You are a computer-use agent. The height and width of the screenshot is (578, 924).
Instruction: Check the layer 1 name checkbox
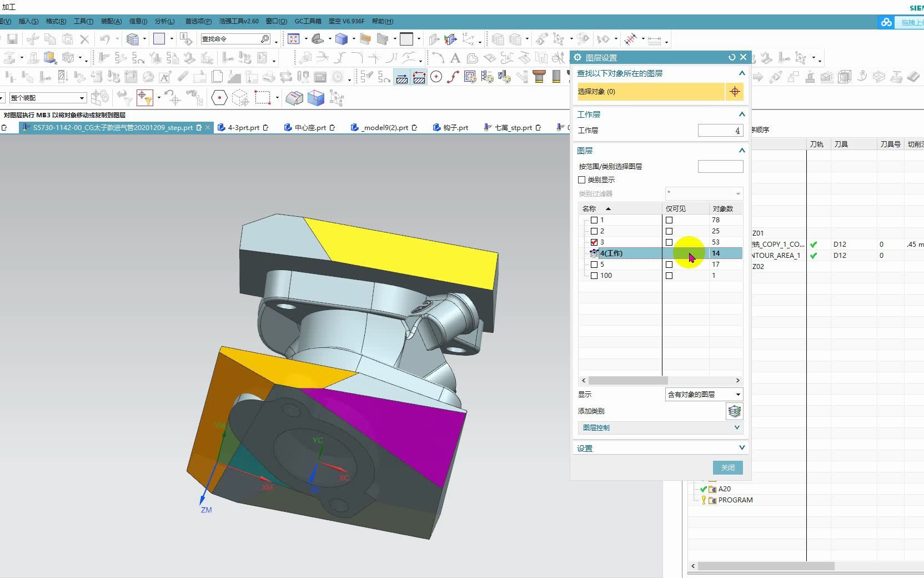594,220
